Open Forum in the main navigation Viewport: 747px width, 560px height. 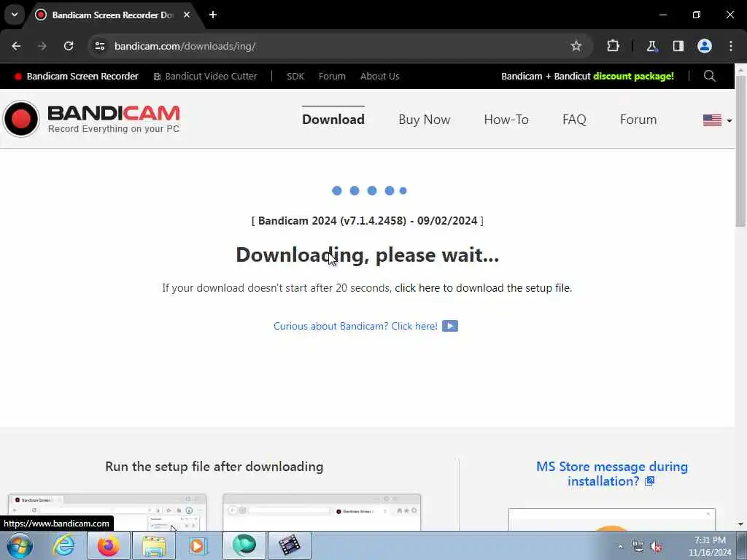[x=638, y=120]
